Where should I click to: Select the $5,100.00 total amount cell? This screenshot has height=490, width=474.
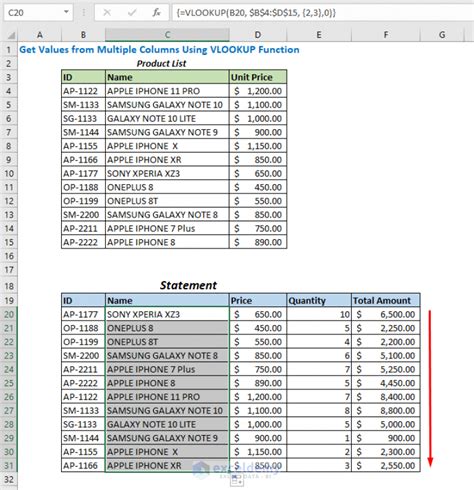click(386, 356)
